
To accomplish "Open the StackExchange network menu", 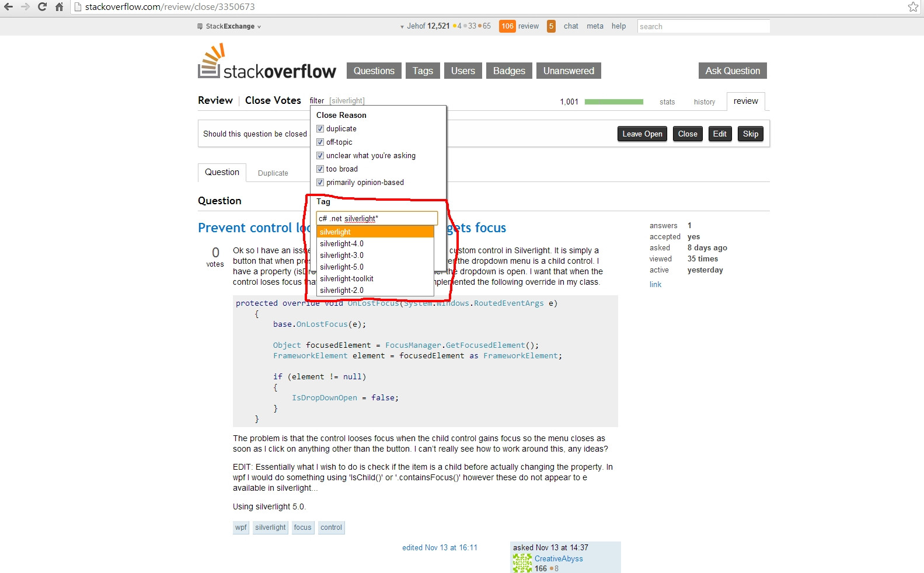I will [229, 26].
